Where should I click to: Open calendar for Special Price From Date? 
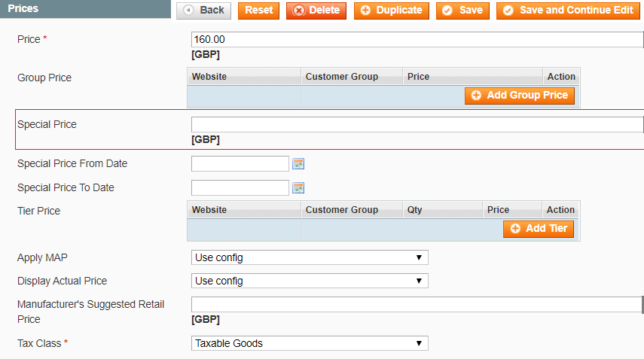click(298, 164)
